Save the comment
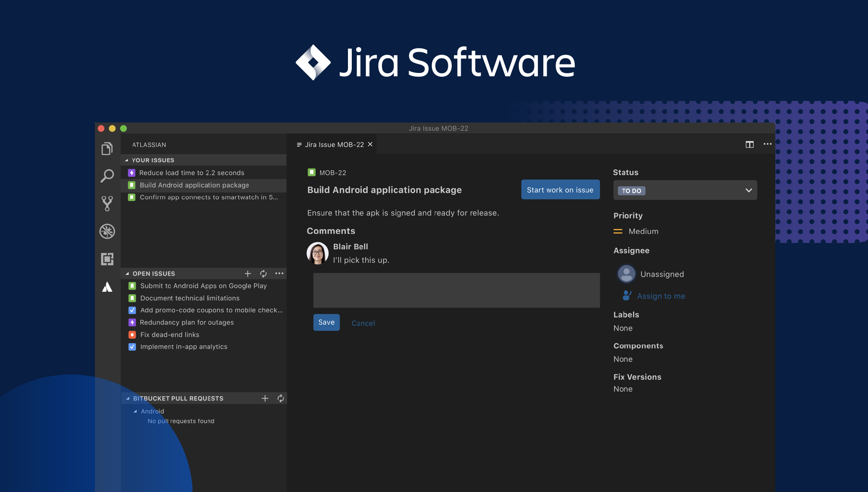Image resolution: width=868 pixels, height=492 pixels. pos(326,322)
